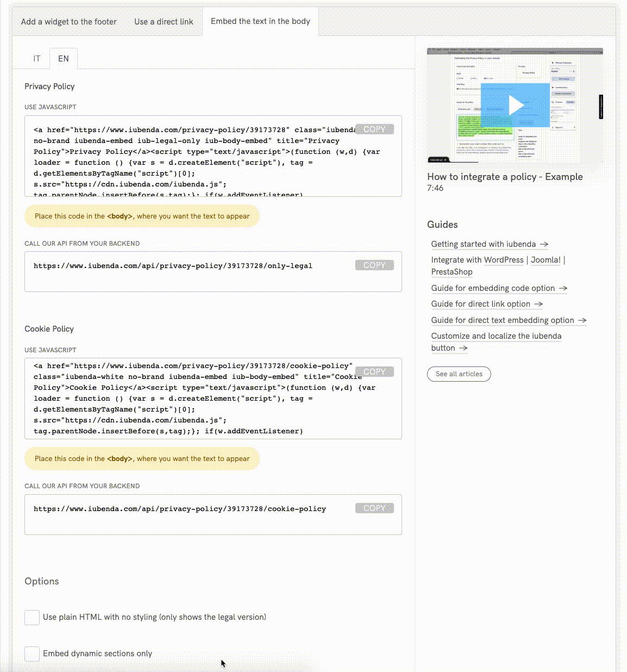Copy the Cookie Policy API URL

coord(374,508)
